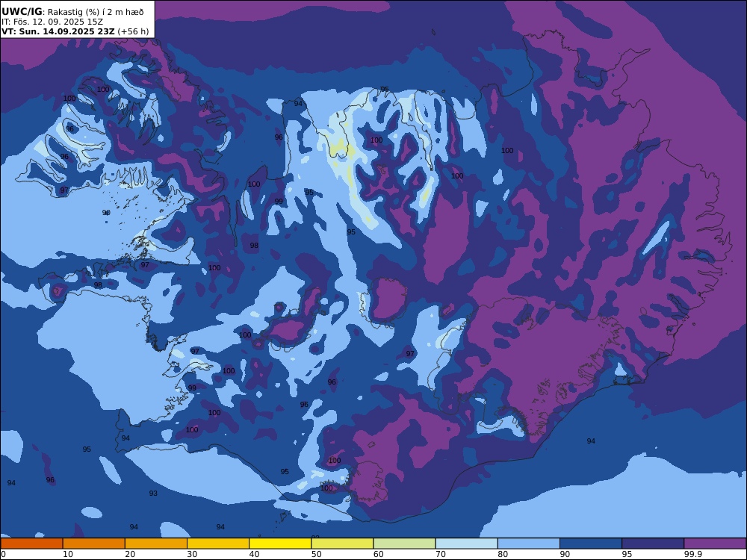This screenshot has height=560, width=747.
Task: Click the '0' legend tick label
Action: pyautogui.click(x=3, y=554)
